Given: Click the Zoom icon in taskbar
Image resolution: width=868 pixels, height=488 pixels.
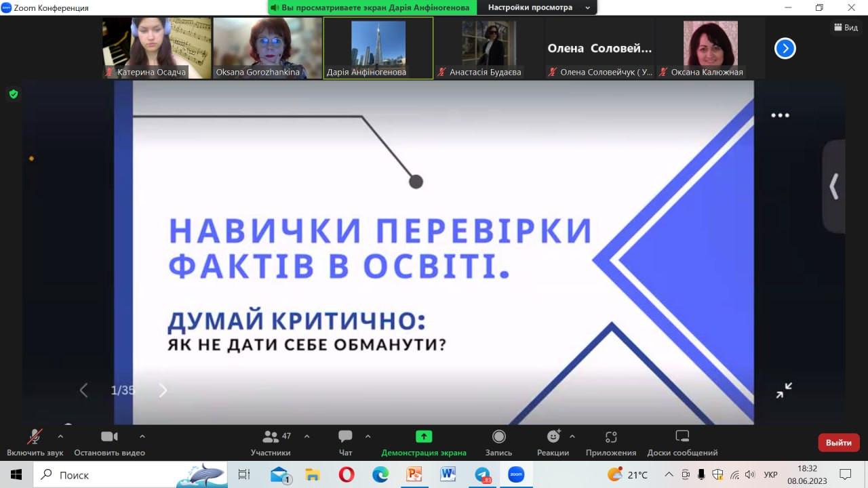Looking at the screenshot, I should coord(516,474).
